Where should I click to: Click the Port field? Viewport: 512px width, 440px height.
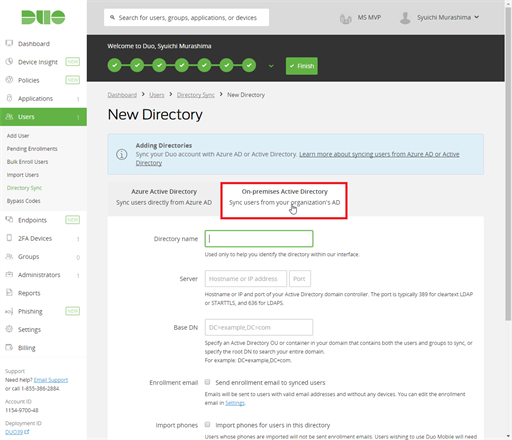click(300, 279)
